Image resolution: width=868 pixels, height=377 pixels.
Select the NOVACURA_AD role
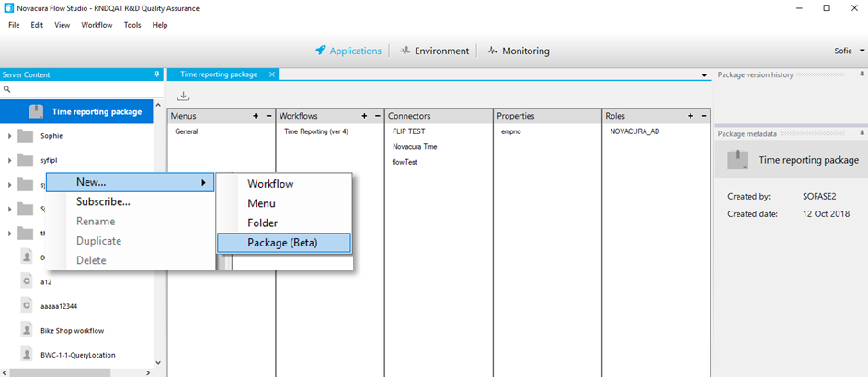coord(634,131)
